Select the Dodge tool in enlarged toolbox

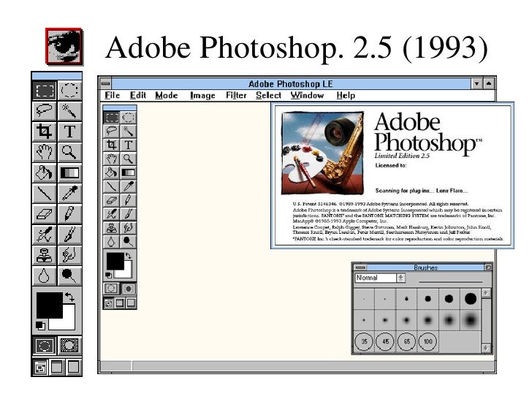click(x=69, y=275)
